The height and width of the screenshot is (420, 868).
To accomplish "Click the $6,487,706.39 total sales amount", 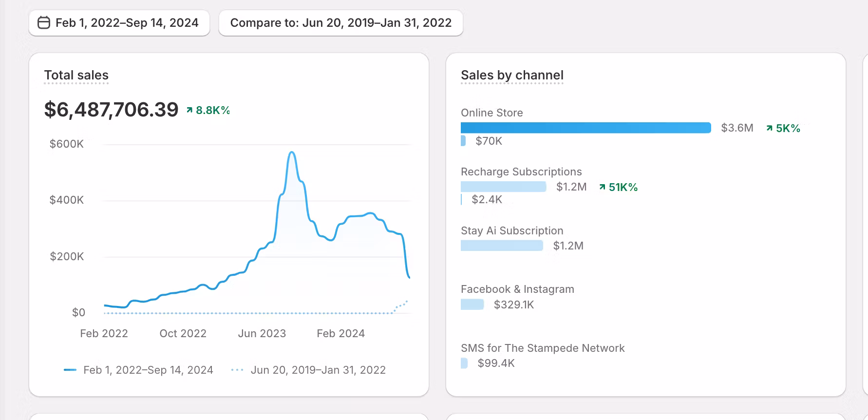I will (x=112, y=110).
